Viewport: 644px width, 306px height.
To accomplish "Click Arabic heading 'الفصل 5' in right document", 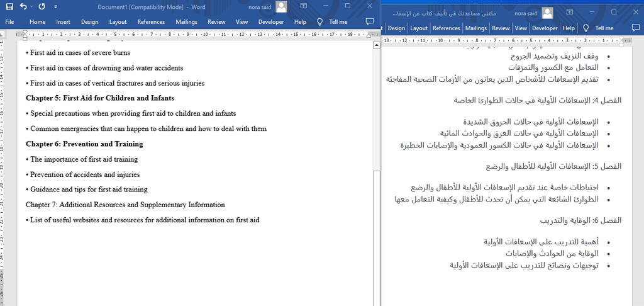I will 553,166.
